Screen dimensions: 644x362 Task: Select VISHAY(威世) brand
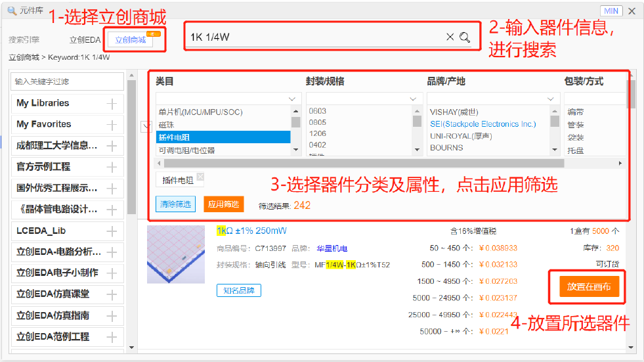(x=454, y=112)
